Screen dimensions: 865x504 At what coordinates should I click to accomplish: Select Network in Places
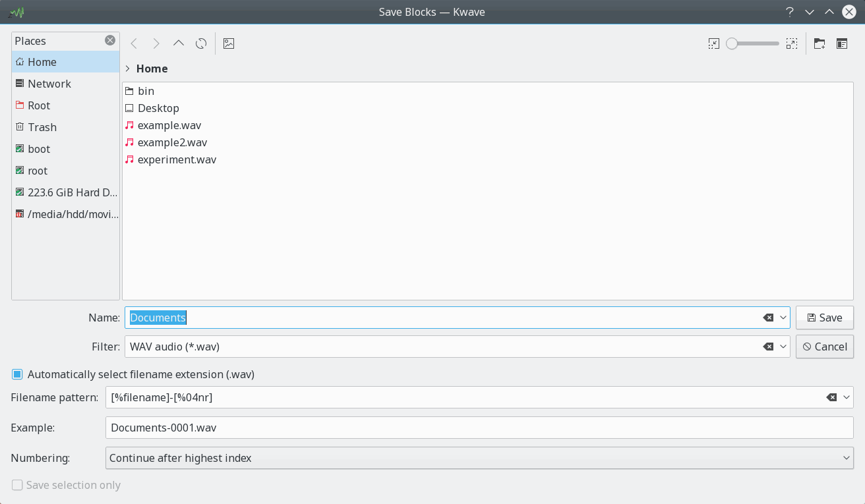pyautogui.click(x=65, y=84)
